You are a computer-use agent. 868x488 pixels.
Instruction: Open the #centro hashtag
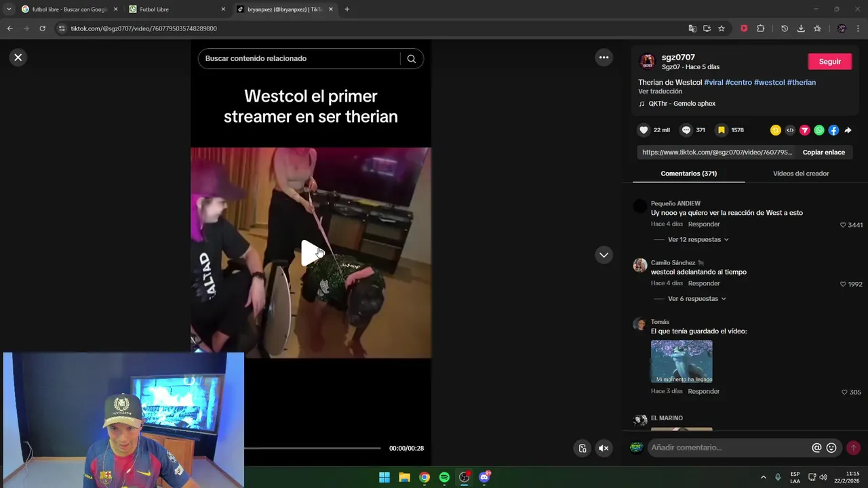pyautogui.click(x=738, y=83)
